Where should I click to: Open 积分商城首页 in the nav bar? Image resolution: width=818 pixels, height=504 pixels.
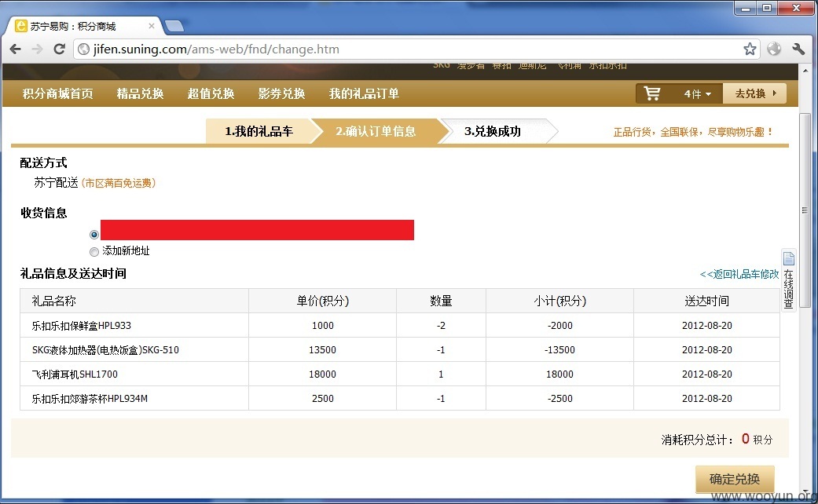58,94
